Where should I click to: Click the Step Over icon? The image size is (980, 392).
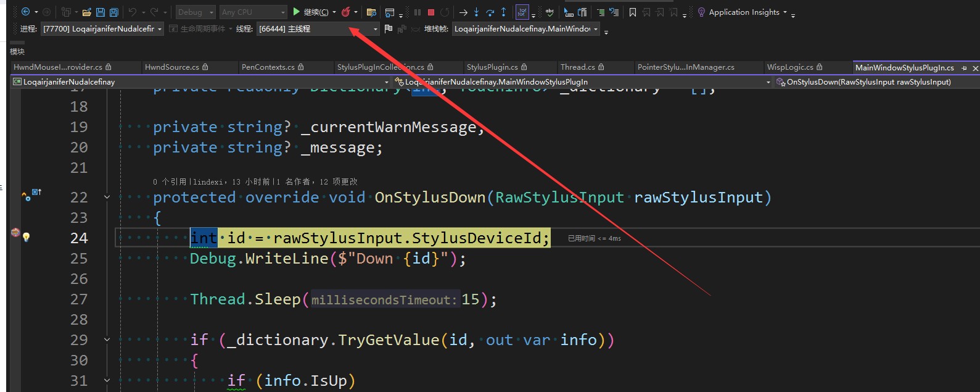pos(490,12)
